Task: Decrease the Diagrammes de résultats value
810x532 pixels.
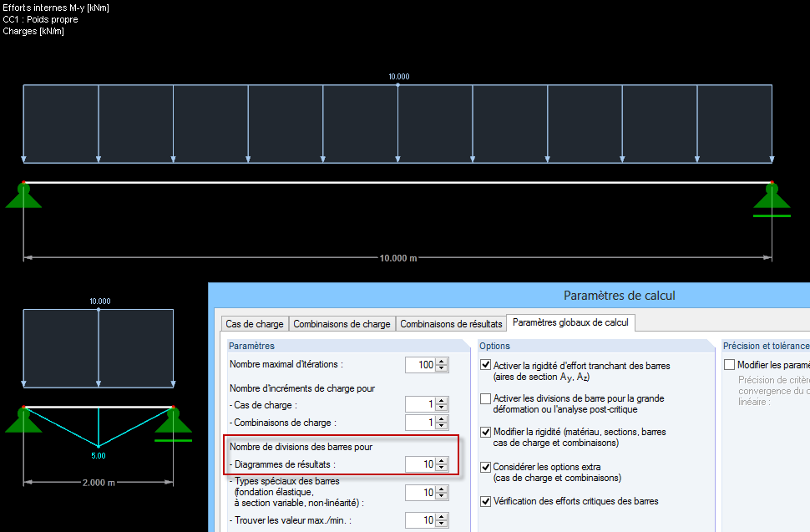Action: click(x=441, y=467)
